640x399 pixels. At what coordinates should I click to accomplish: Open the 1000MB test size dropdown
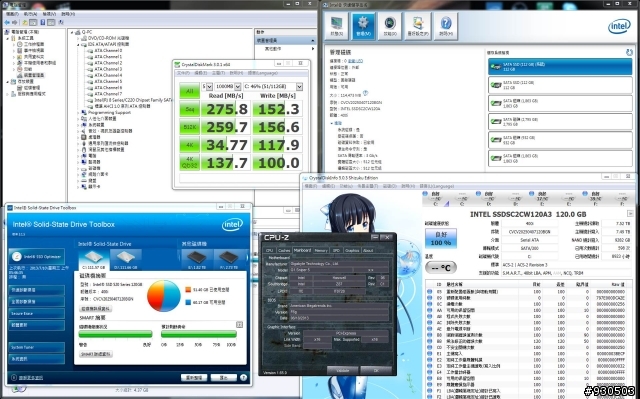click(228, 86)
